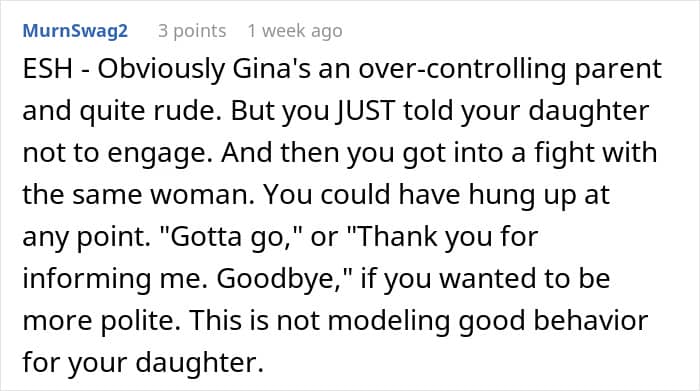Click the 3 points score label
This screenshot has width=700, height=391.
(192, 31)
